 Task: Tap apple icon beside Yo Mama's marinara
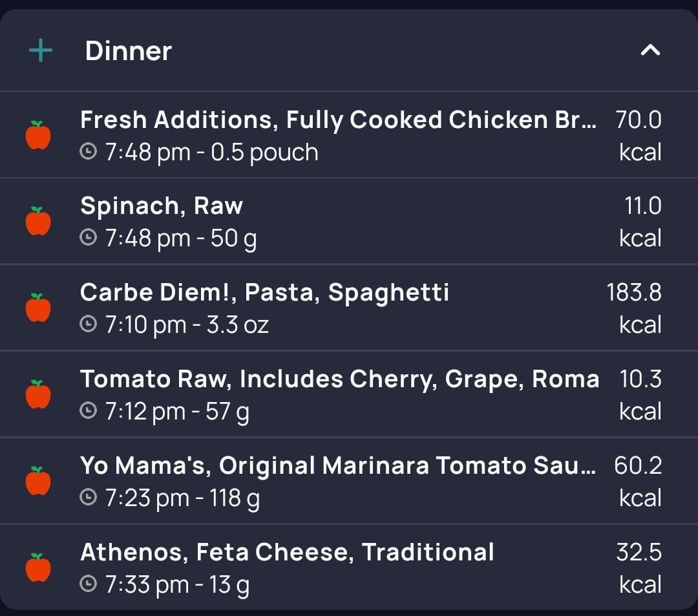point(38,481)
